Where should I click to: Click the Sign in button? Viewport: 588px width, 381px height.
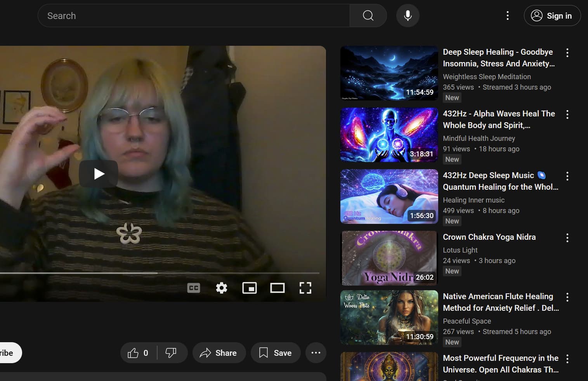(552, 16)
